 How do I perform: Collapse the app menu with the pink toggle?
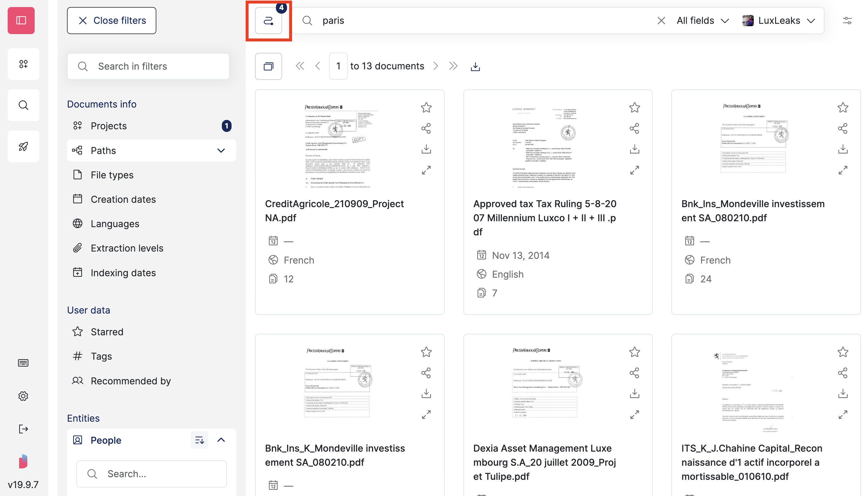click(21, 21)
